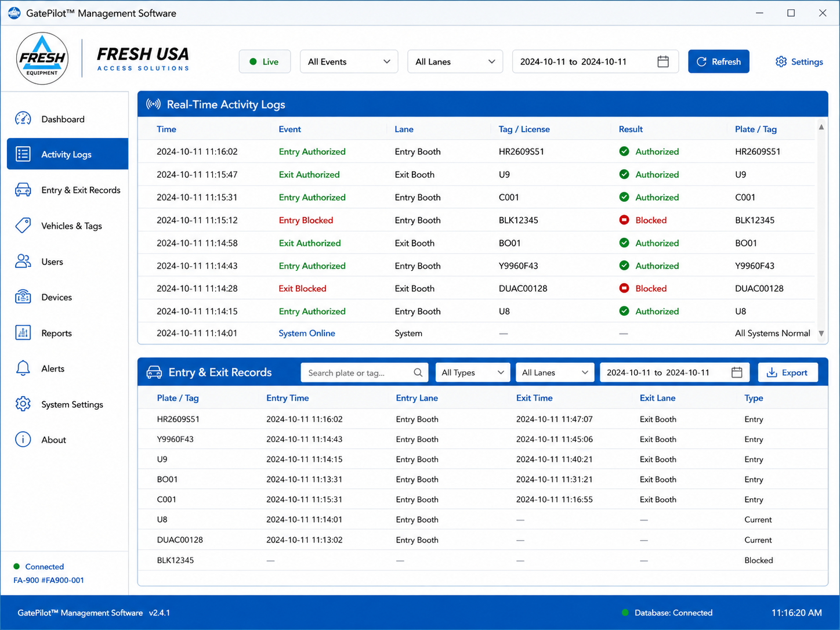Switch to Activity Logs in the sidebar

point(67,154)
